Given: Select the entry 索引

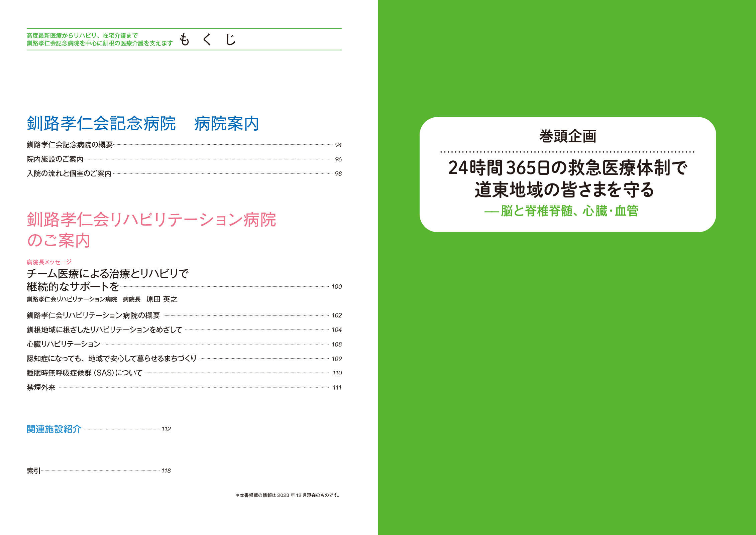Looking at the screenshot, I should point(33,471).
